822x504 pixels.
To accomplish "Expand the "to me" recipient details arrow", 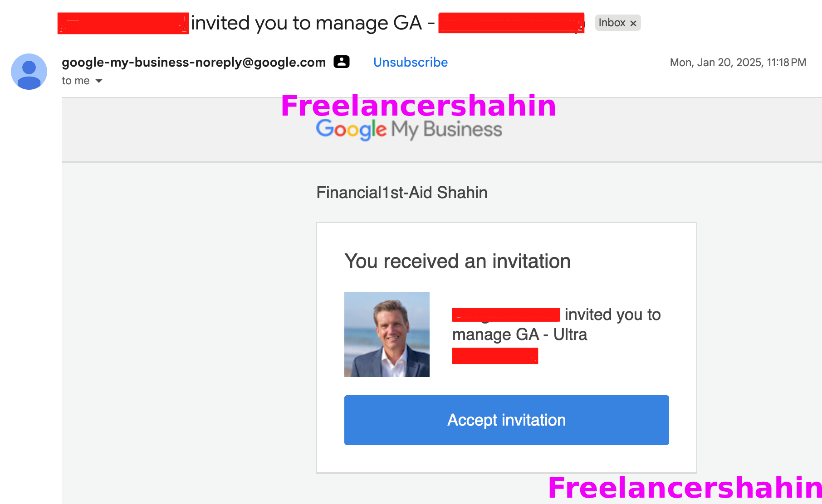I will click(x=99, y=81).
